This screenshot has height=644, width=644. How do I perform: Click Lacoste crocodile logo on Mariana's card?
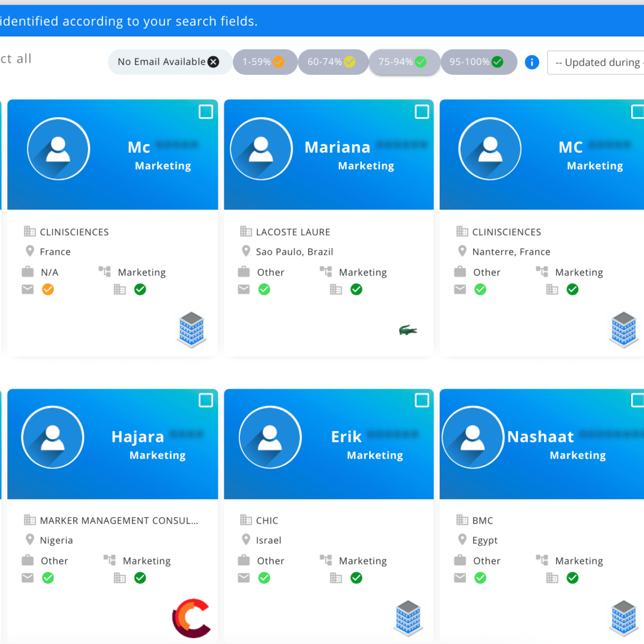[x=407, y=331]
